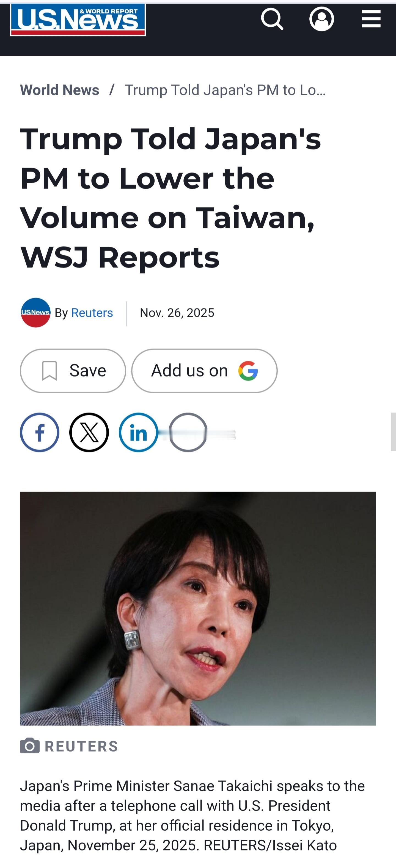Viewport: 396px width, 868px height.
Task: Tap the page scrollbar handle on right
Action: (393, 432)
